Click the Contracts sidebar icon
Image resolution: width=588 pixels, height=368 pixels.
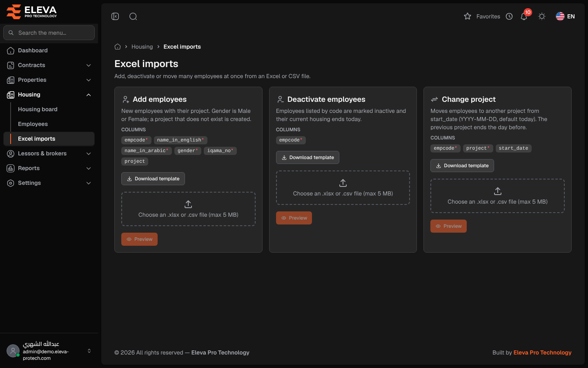pyautogui.click(x=11, y=65)
